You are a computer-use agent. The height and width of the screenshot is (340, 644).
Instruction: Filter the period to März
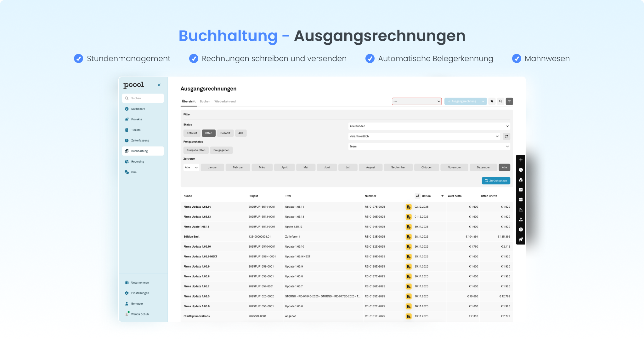262,168
